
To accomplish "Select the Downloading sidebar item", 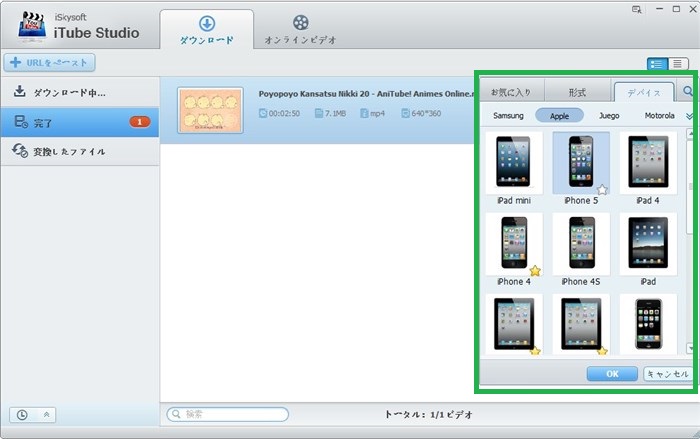I will click(x=80, y=92).
